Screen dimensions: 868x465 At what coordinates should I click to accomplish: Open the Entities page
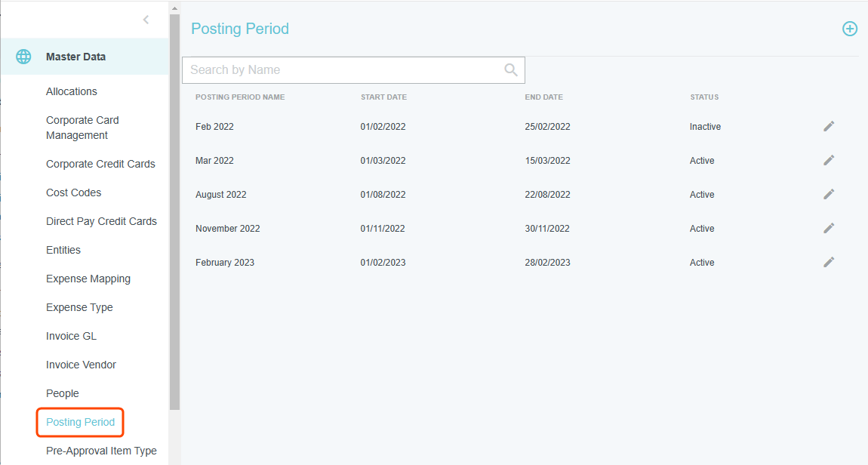click(63, 250)
